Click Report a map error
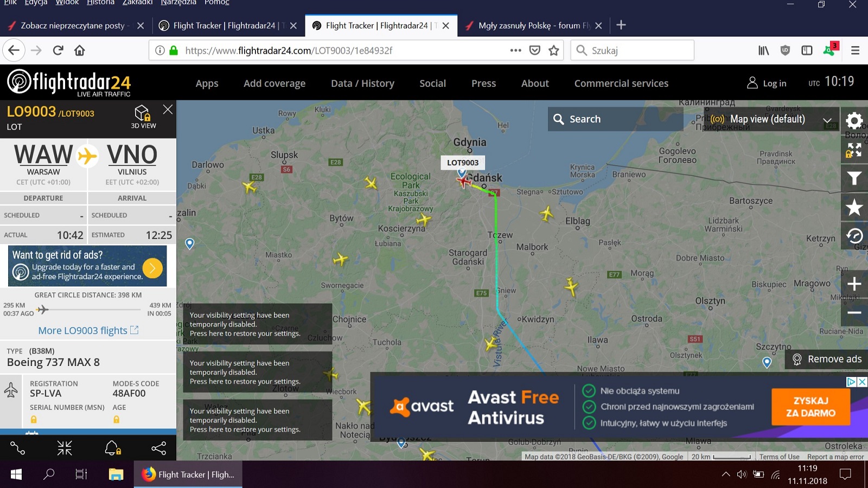The height and width of the screenshot is (488, 868). pos(835,457)
